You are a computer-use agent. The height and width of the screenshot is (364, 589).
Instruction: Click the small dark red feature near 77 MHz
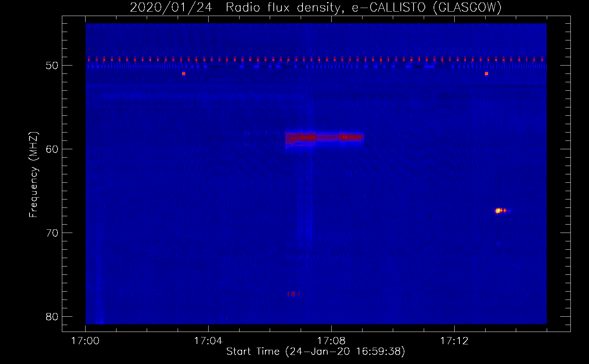(293, 294)
